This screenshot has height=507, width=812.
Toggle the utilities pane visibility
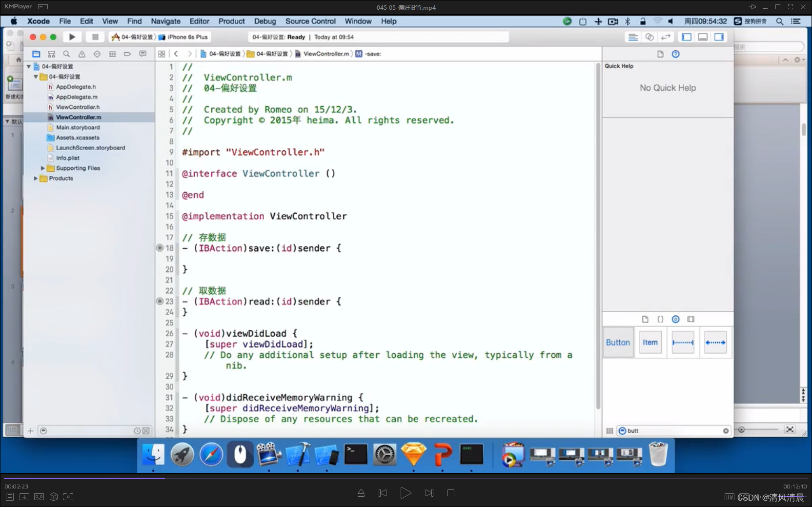coord(719,37)
